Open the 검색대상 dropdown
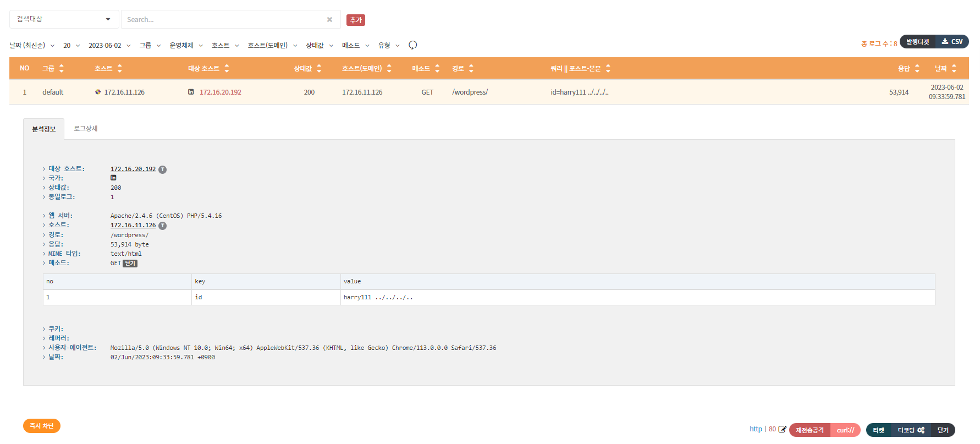980x444 pixels. coord(64,19)
